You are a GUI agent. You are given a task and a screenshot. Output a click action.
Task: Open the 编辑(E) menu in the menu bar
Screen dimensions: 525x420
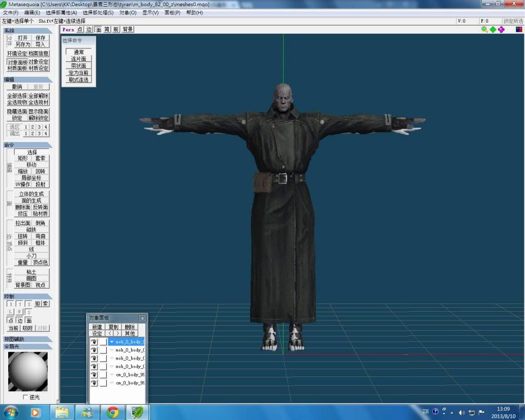click(x=32, y=13)
